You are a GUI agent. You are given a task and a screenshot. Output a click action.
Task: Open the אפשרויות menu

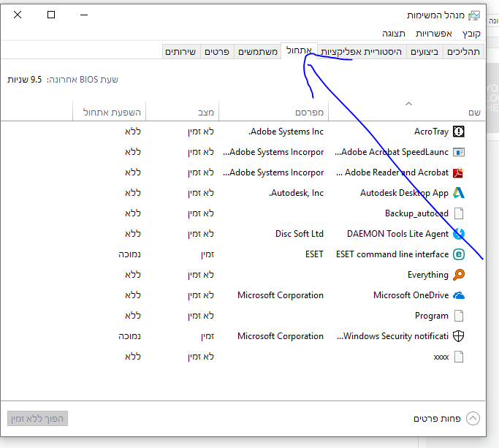[x=434, y=34]
